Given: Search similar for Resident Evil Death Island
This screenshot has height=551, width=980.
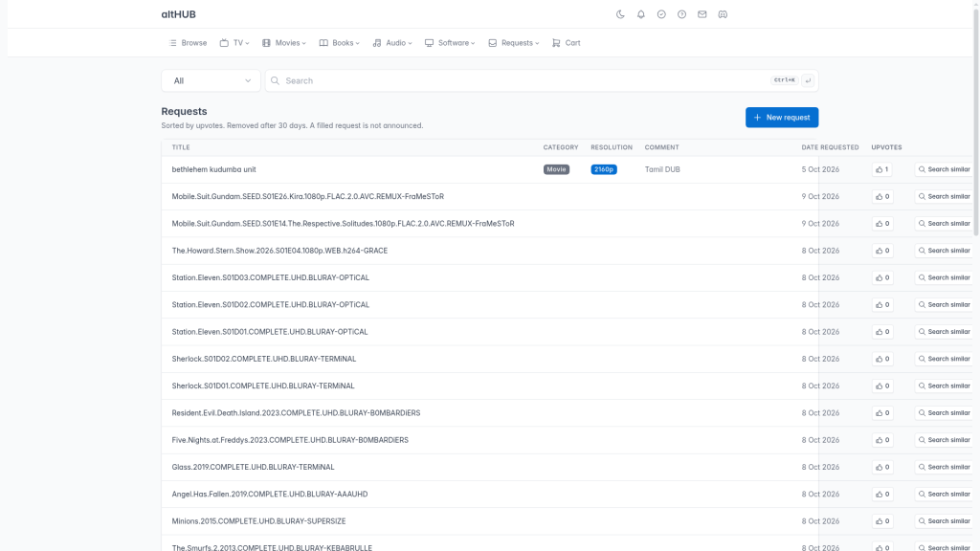Looking at the screenshot, I should coord(944,413).
